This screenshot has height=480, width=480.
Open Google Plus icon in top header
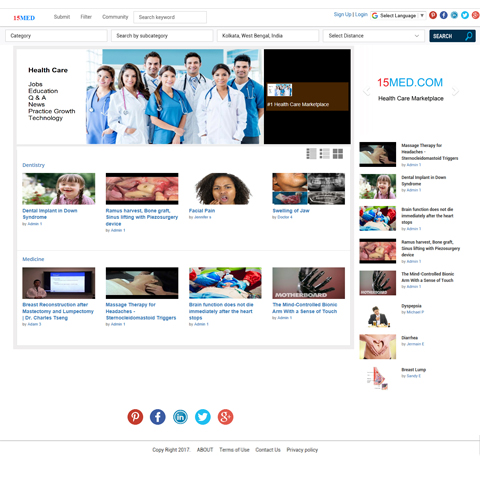(476, 15)
